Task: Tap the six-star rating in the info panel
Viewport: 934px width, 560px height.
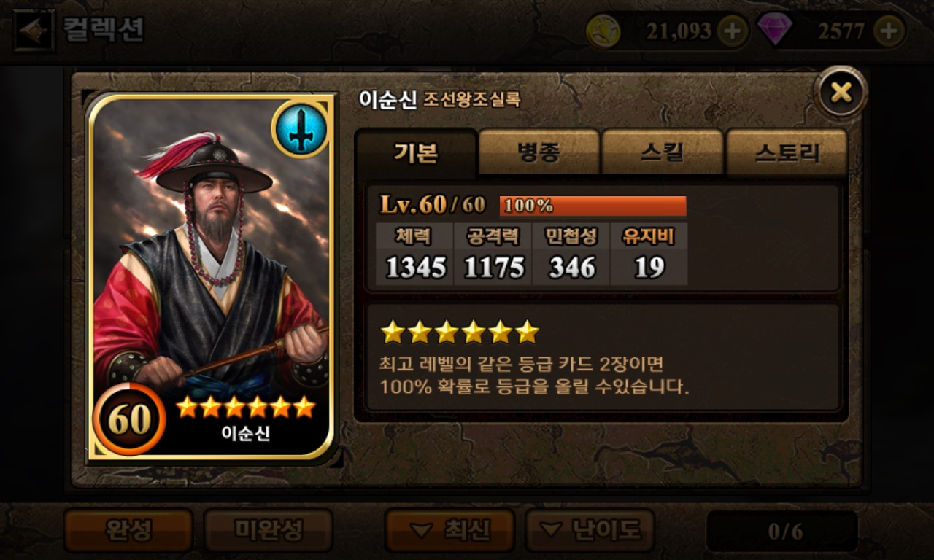Action: click(x=460, y=332)
